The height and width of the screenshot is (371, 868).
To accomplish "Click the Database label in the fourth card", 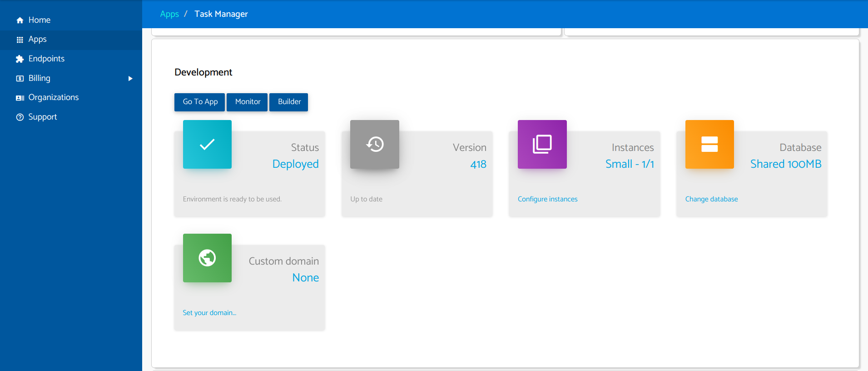I will (800, 147).
